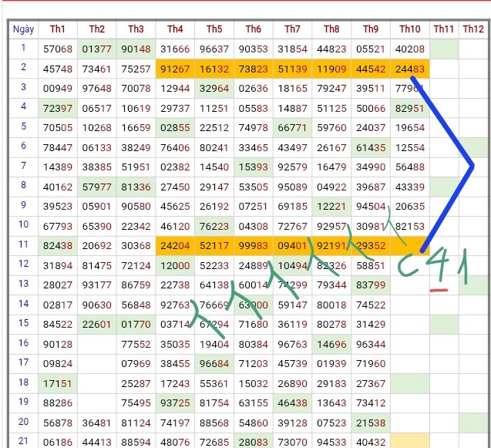Select cell with value 15393
Viewport: 491px width, 448px height.
pyautogui.click(x=254, y=167)
